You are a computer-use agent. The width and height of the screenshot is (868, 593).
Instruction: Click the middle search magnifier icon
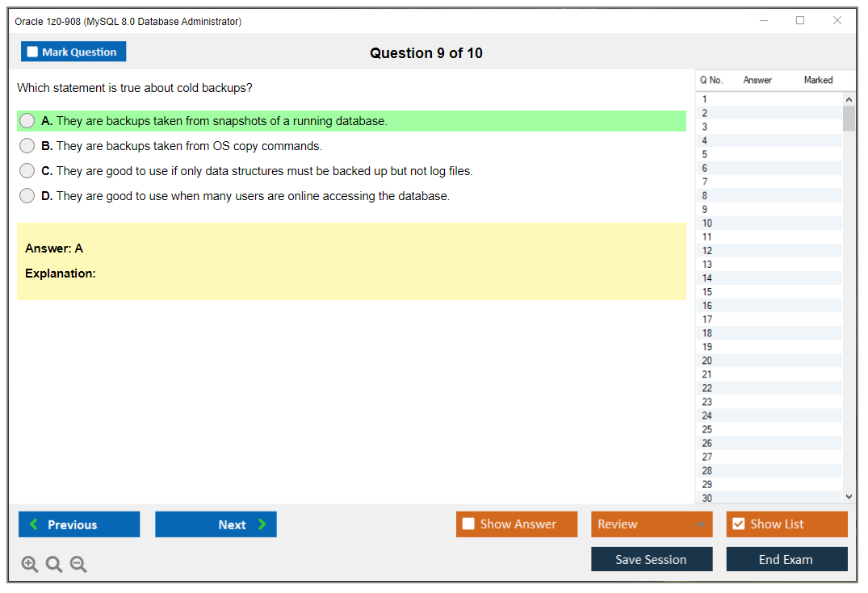tap(53, 564)
